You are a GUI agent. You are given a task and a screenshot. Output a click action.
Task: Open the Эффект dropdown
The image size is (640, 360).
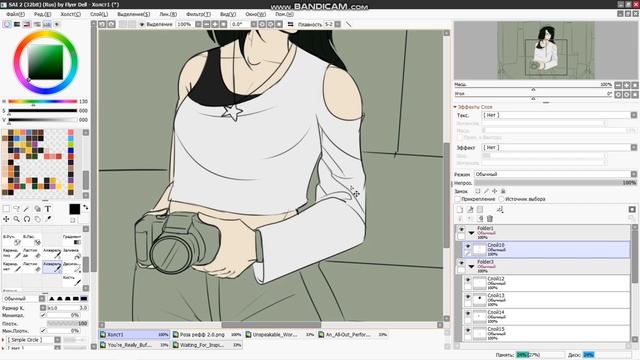[x=559, y=147]
